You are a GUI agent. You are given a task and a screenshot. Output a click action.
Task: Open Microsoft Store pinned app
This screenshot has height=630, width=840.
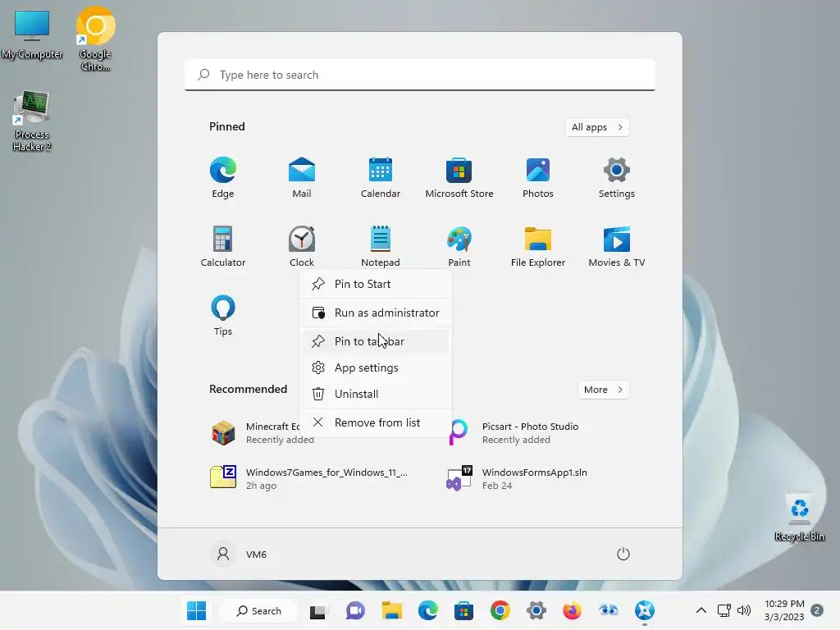coord(459,178)
